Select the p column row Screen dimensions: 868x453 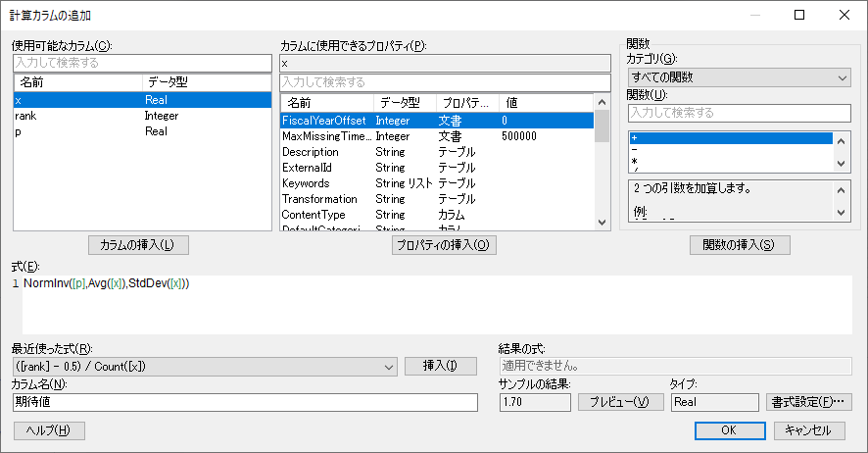coord(142,131)
